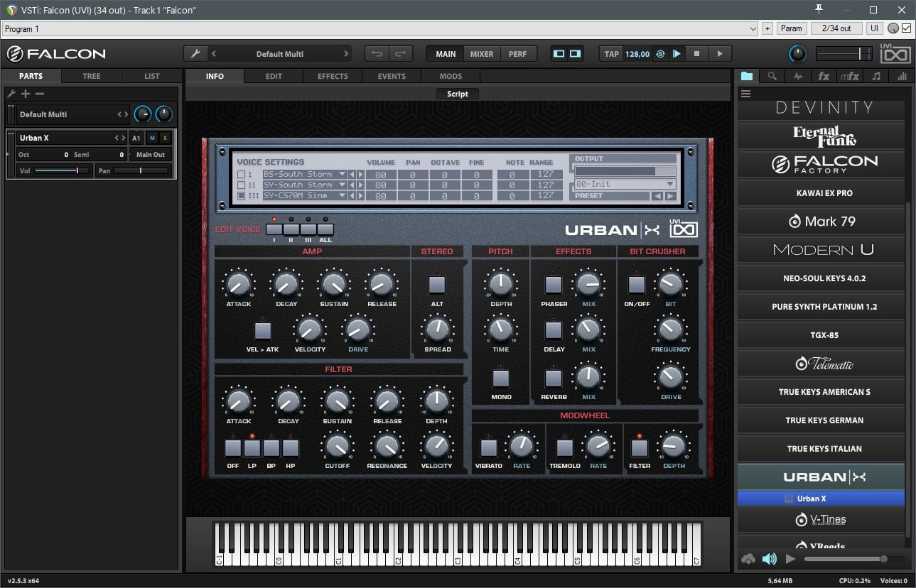Toggle the MONO pitch switch
Viewport: 916px width, 588px height.
point(501,377)
